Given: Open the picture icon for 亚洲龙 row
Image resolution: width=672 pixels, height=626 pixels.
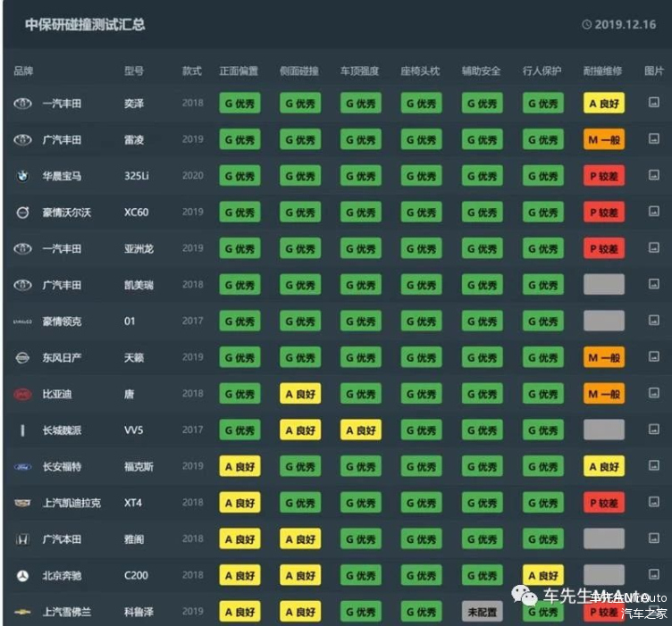Looking at the screenshot, I should (653, 247).
